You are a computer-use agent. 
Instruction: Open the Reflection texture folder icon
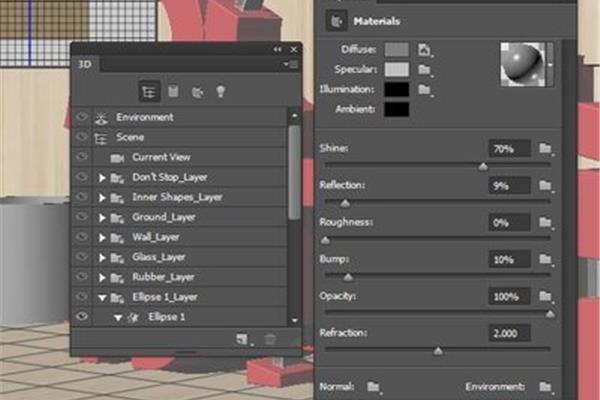pos(546,186)
